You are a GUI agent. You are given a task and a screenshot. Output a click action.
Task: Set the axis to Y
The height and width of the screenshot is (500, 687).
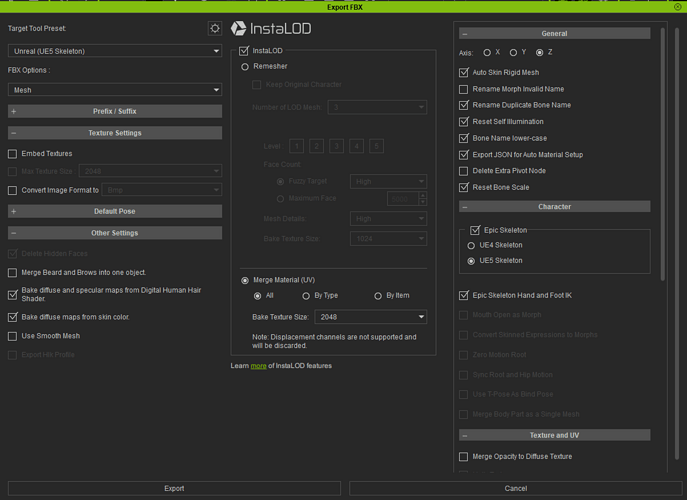[x=513, y=52]
